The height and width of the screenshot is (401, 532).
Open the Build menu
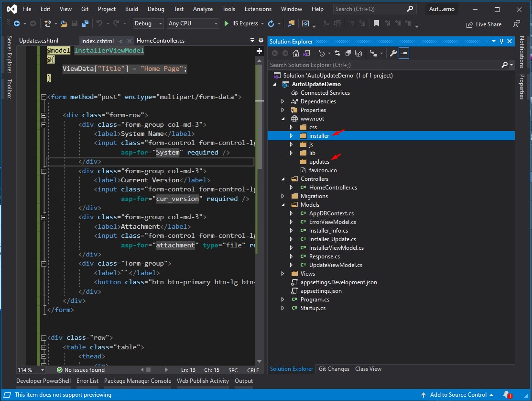click(x=131, y=9)
